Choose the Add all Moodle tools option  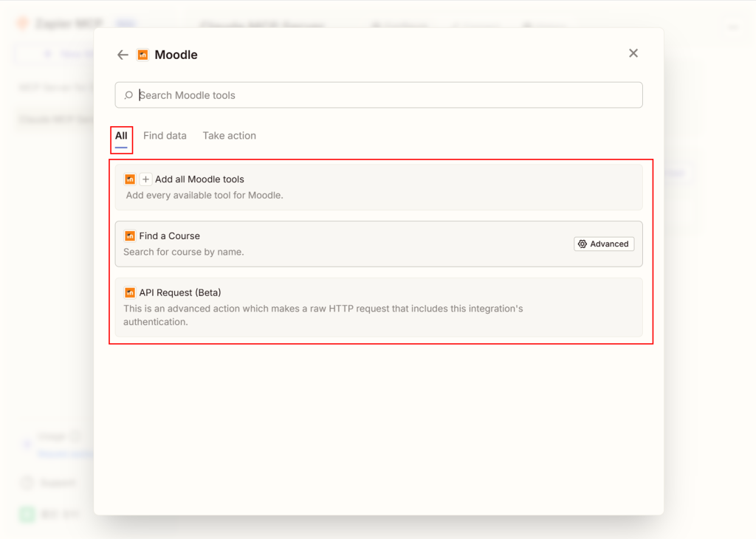199,179
